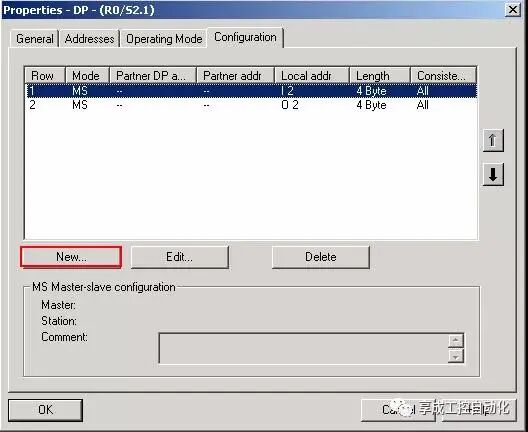Click the Consiste... column header
528x432 pixels.
click(443, 75)
